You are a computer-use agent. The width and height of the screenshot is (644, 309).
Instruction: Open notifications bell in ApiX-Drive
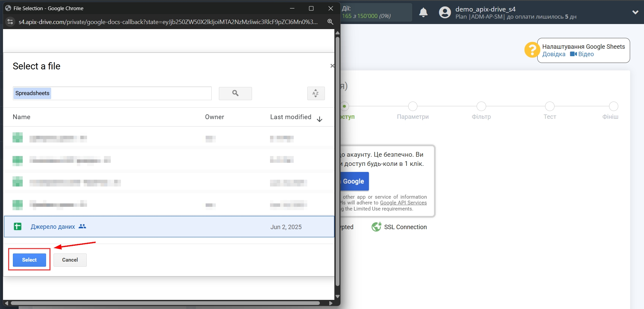point(423,13)
